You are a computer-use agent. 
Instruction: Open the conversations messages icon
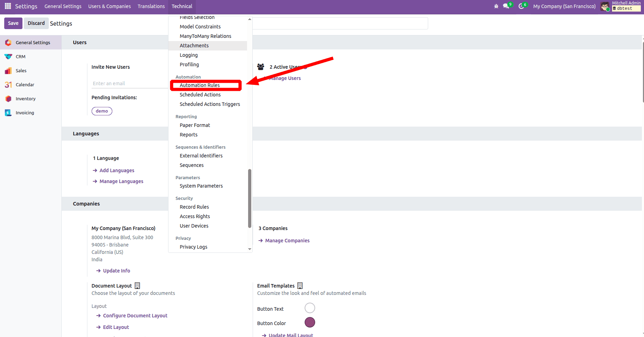[506, 6]
